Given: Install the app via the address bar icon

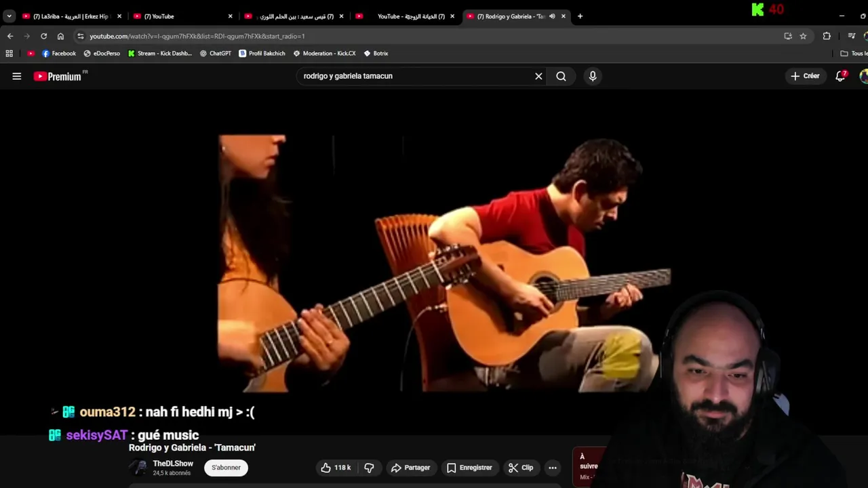Looking at the screenshot, I should (788, 36).
